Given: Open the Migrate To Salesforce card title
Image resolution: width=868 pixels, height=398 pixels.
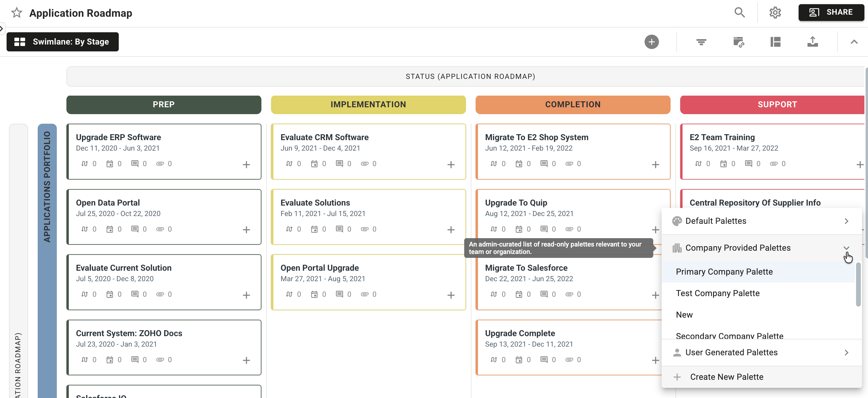Looking at the screenshot, I should click(526, 268).
